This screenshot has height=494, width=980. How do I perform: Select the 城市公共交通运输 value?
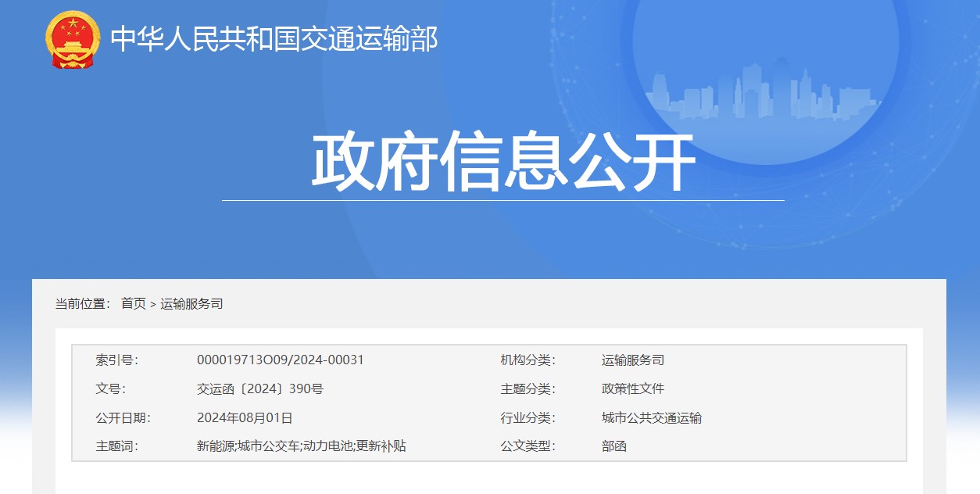[x=652, y=418]
